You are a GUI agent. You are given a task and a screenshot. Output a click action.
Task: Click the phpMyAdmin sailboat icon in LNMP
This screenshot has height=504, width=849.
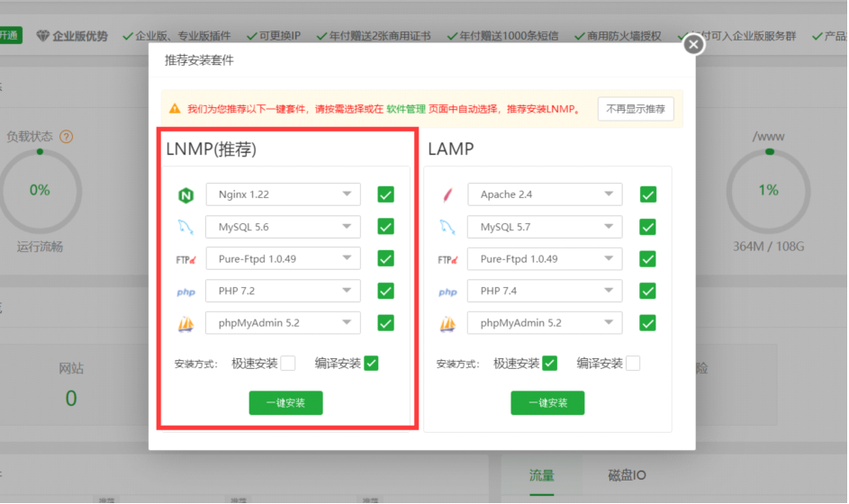pos(185,324)
